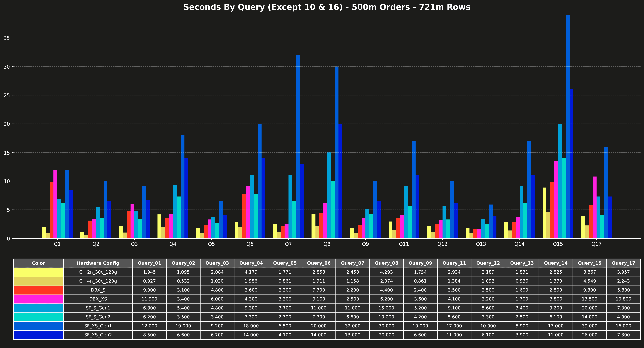Click the SF_XS_Gen1 row label
This screenshot has height=348, width=644.
click(x=98, y=326)
